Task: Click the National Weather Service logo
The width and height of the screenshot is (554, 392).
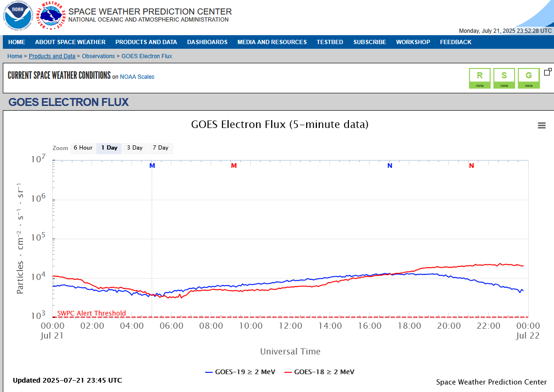Action: tap(51, 15)
